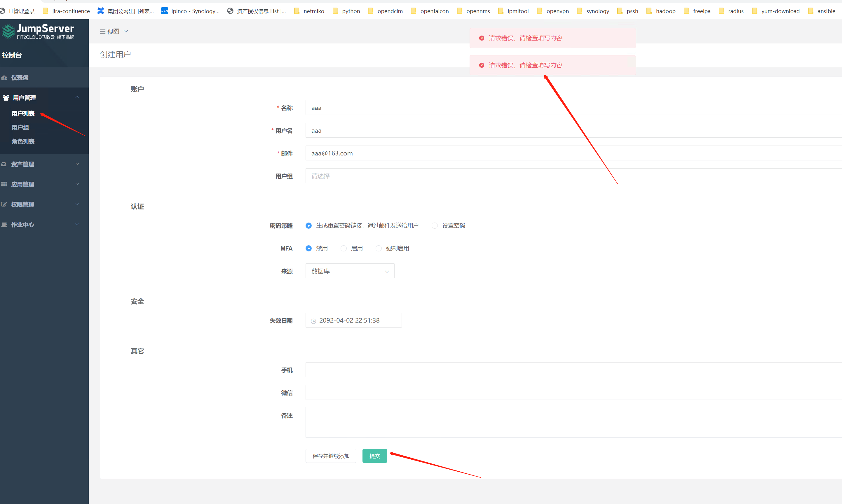
Task: Click the 备注 textarea
Action: coord(573,422)
